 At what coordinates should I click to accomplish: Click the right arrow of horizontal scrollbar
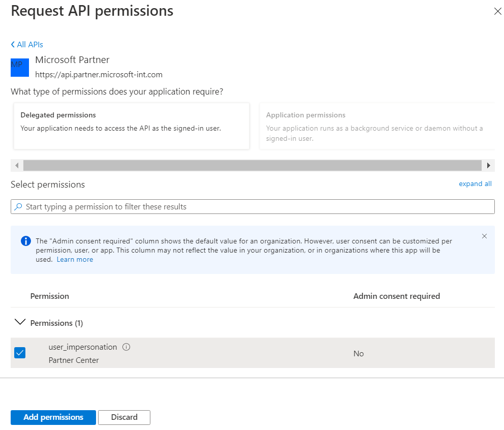pos(488,165)
